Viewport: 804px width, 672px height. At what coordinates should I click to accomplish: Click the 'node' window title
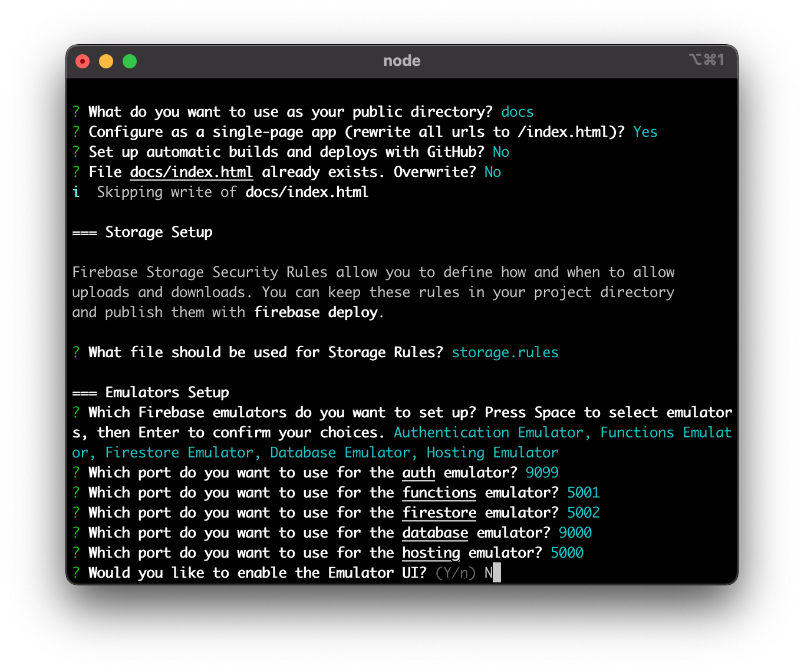click(x=402, y=61)
